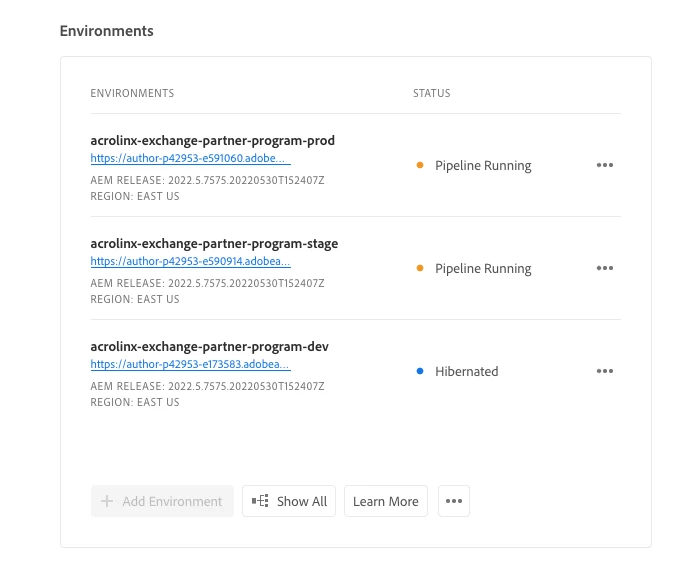
Task: Open more options for the dev environment
Action: (x=604, y=372)
